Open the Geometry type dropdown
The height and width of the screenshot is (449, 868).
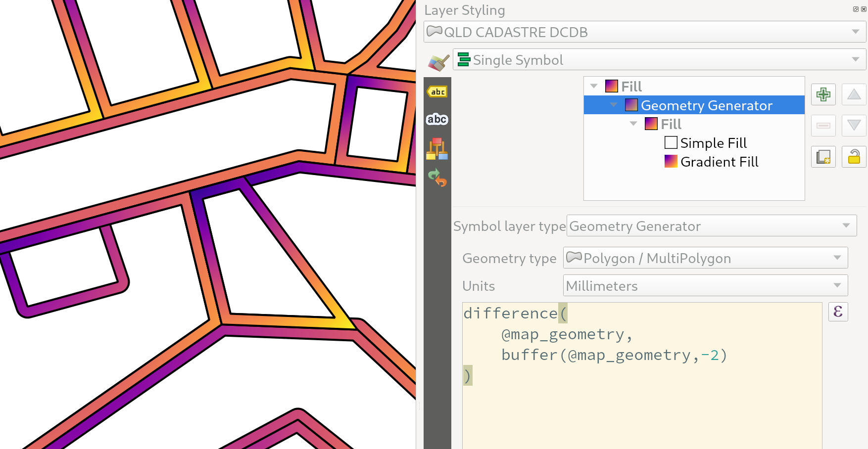[705, 258]
